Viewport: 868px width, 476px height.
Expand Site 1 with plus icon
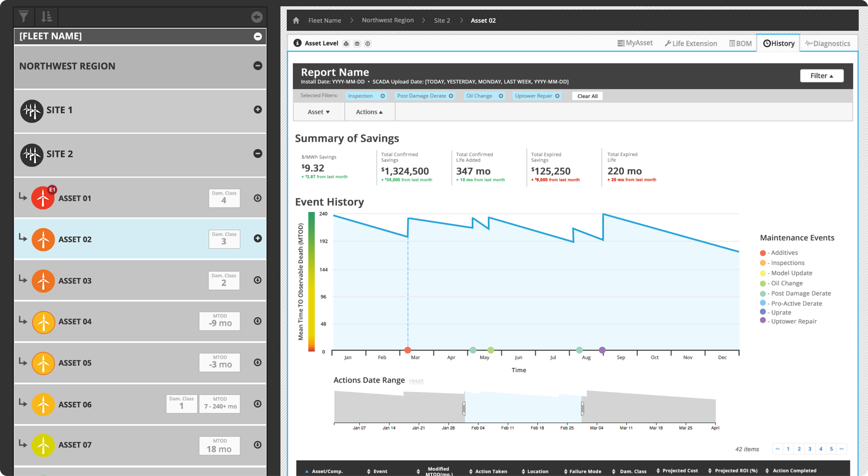pos(257,109)
